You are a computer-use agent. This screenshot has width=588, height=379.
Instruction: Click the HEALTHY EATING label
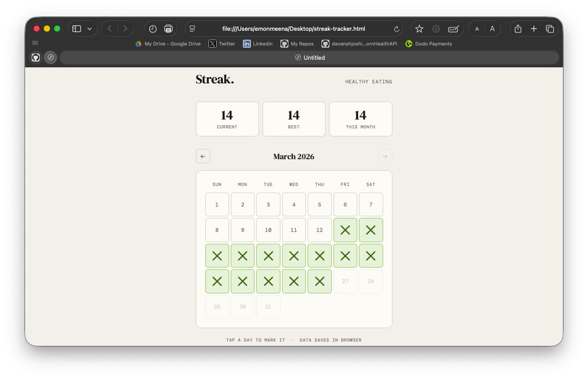368,82
